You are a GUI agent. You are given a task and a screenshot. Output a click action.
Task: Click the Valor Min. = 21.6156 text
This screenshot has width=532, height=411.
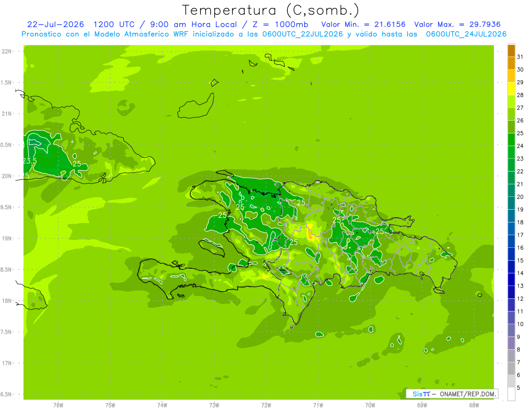[x=363, y=24]
